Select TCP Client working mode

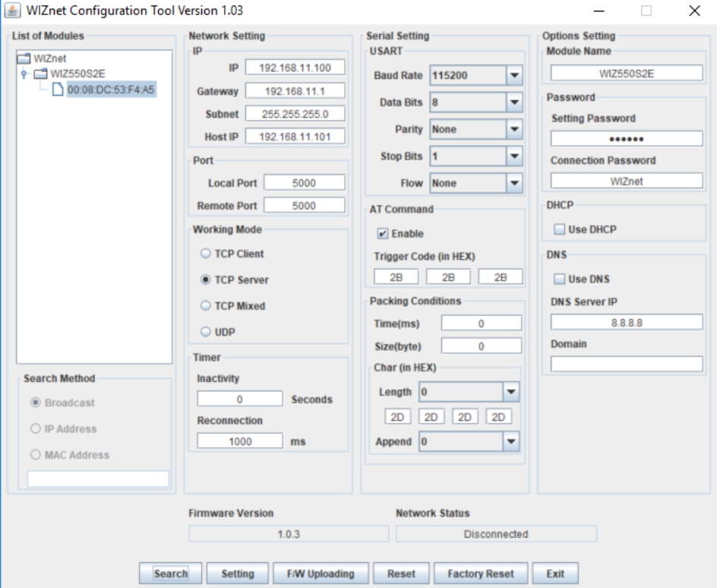coord(205,253)
